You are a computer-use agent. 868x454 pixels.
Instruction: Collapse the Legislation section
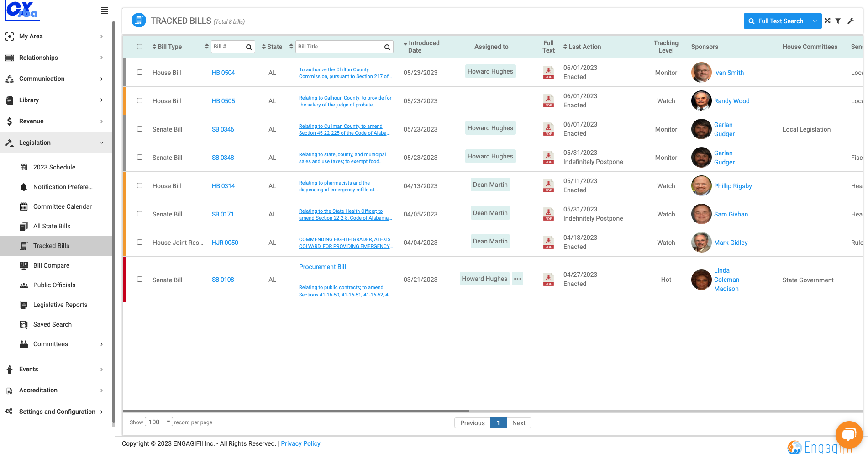tap(56, 143)
